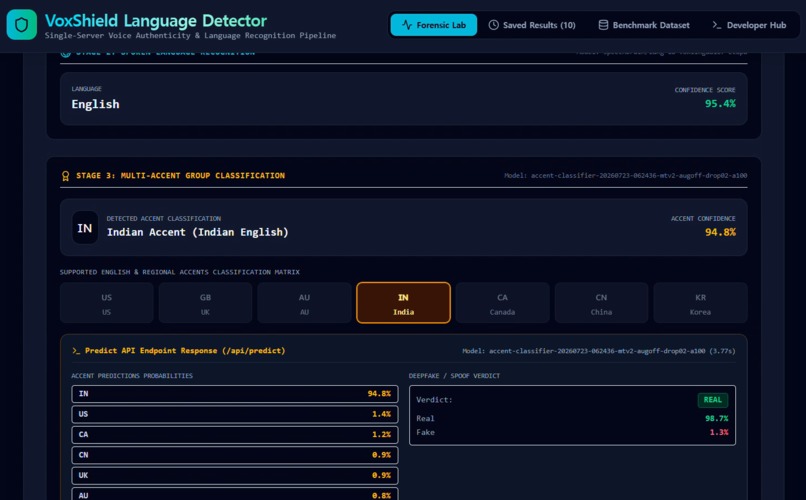
Task: Click the Real 98.7% value
Action: [x=717, y=419]
